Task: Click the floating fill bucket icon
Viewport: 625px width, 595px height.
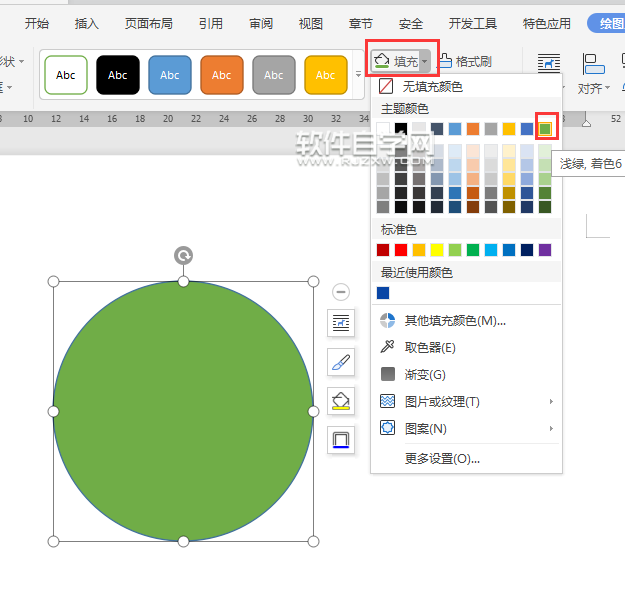Action: (341, 401)
